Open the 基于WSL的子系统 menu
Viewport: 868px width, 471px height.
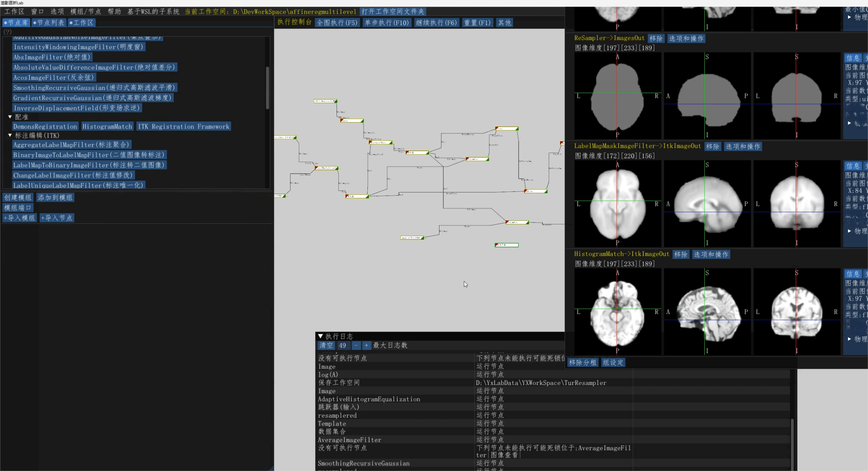coord(153,12)
